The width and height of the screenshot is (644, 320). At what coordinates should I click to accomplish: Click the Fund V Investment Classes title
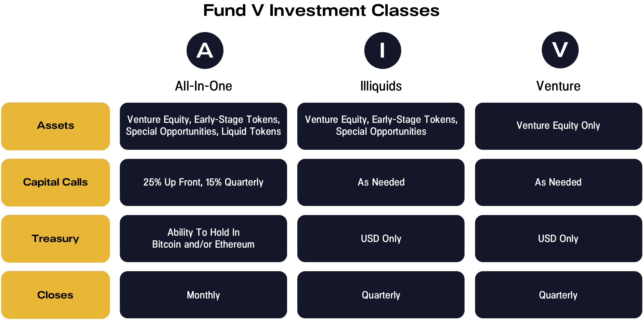(321, 11)
